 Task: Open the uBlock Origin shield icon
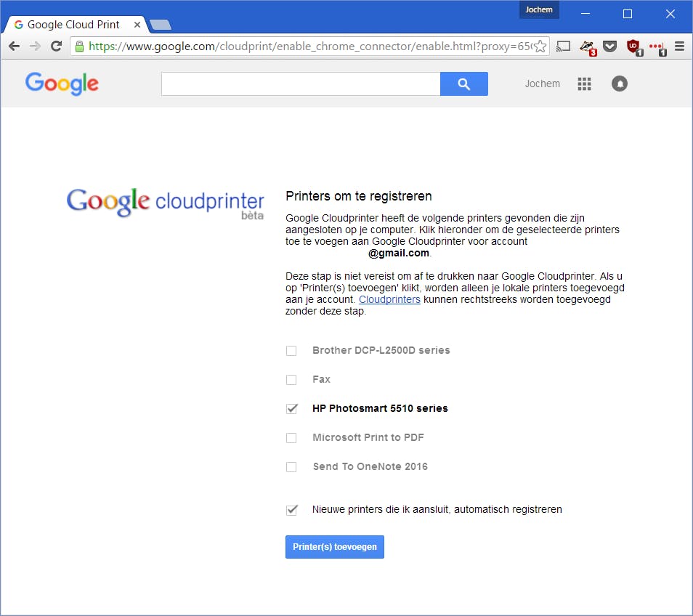coord(635,47)
